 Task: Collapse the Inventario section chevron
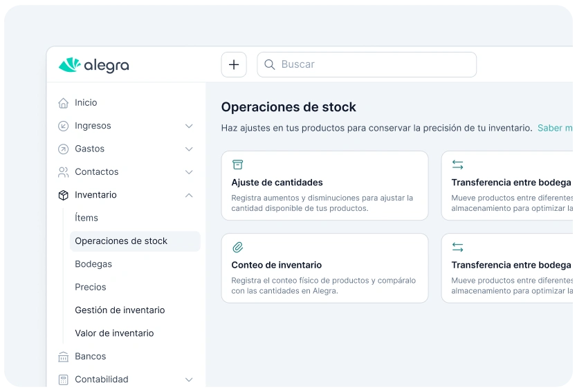coord(189,195)
